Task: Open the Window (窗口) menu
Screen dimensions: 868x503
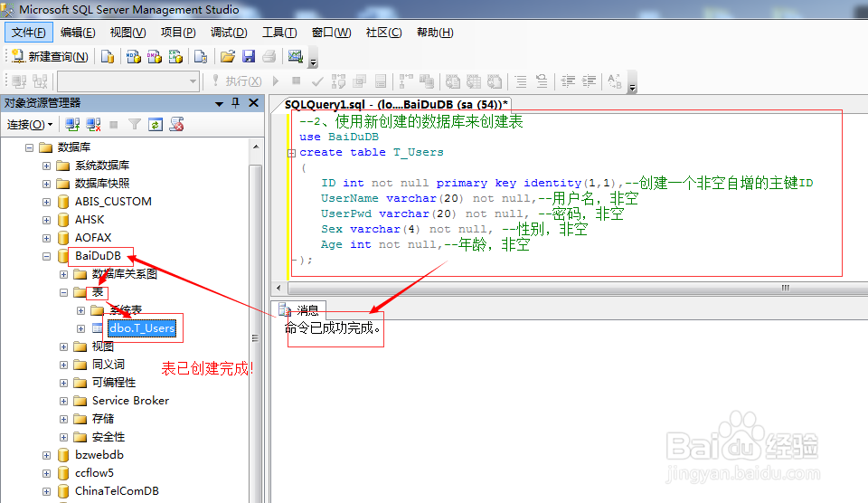Action: (331, 33)
